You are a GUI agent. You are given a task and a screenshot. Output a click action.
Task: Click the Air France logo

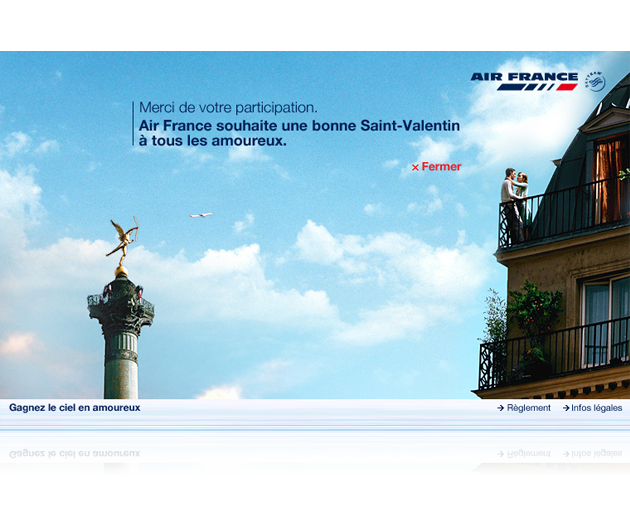[524, 82]
